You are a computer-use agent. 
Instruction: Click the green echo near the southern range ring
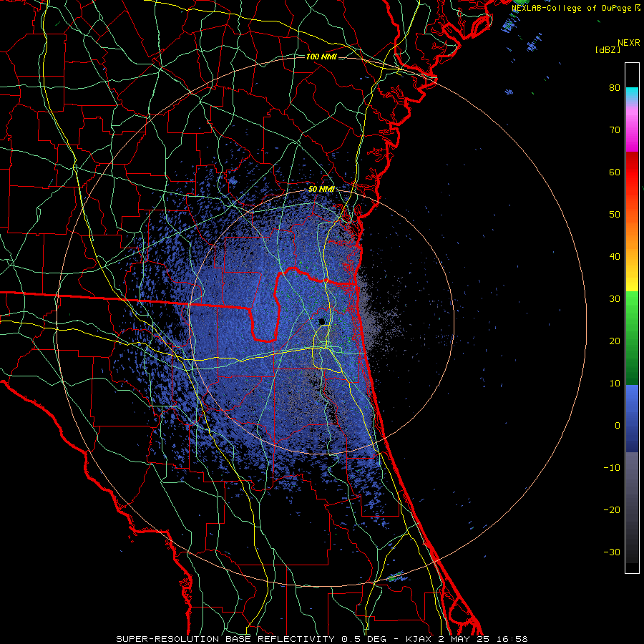click(x=392, y=578)
